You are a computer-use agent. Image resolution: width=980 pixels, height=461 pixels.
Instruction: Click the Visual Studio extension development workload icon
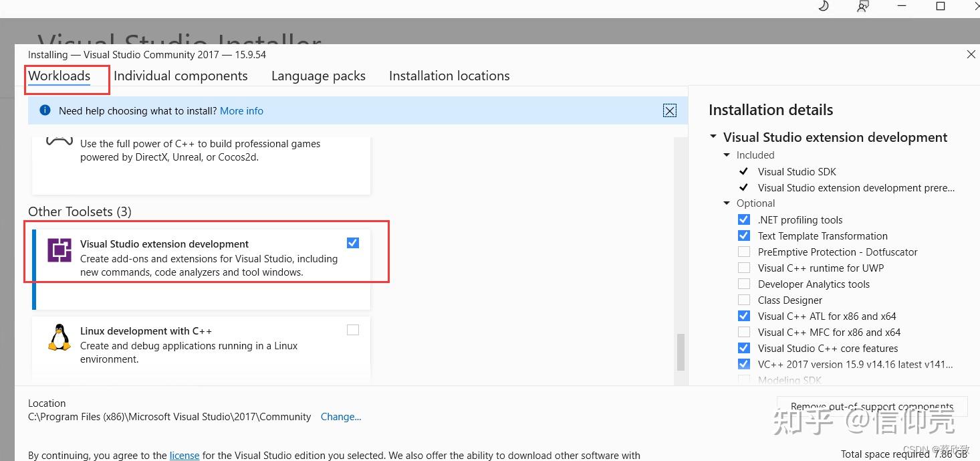coord(59,250)
